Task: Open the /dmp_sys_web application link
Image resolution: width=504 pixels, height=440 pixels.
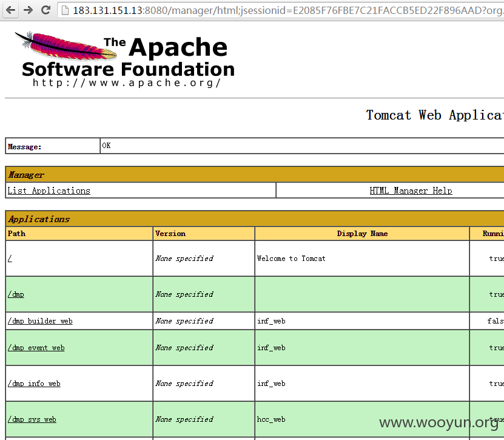Action: pos(32,419)
